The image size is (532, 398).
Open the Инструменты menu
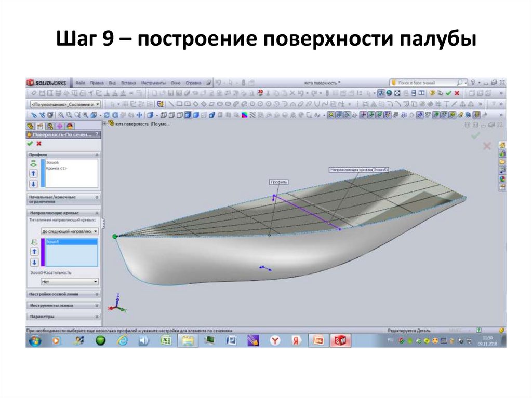(x=153, y=83)
